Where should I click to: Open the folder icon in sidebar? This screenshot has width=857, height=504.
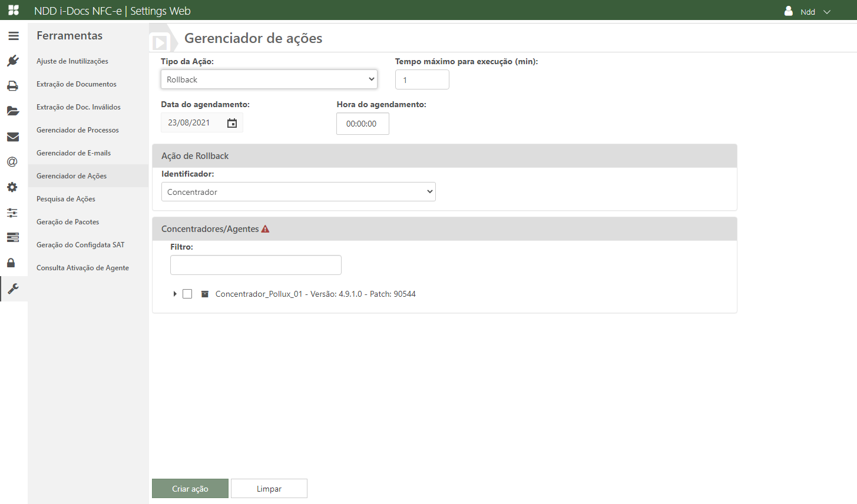pyautogui.click(x=13, y=111)
